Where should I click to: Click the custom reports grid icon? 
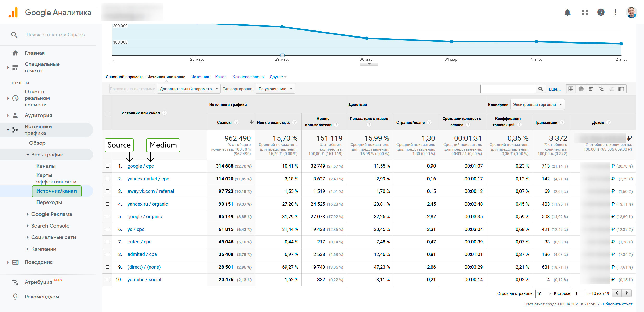[15, 68]
